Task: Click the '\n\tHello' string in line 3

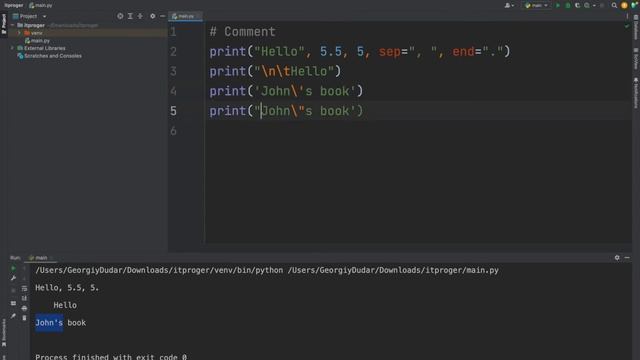Action: [294, 71]
